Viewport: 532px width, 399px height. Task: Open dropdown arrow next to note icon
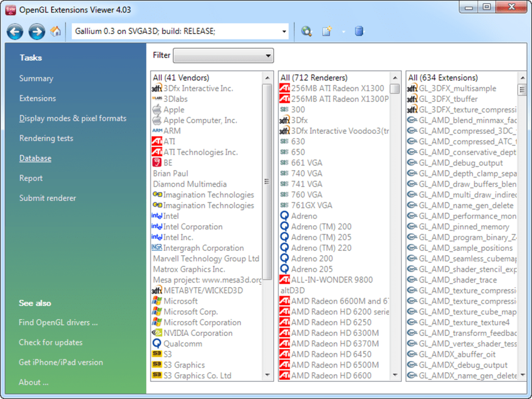343,32
